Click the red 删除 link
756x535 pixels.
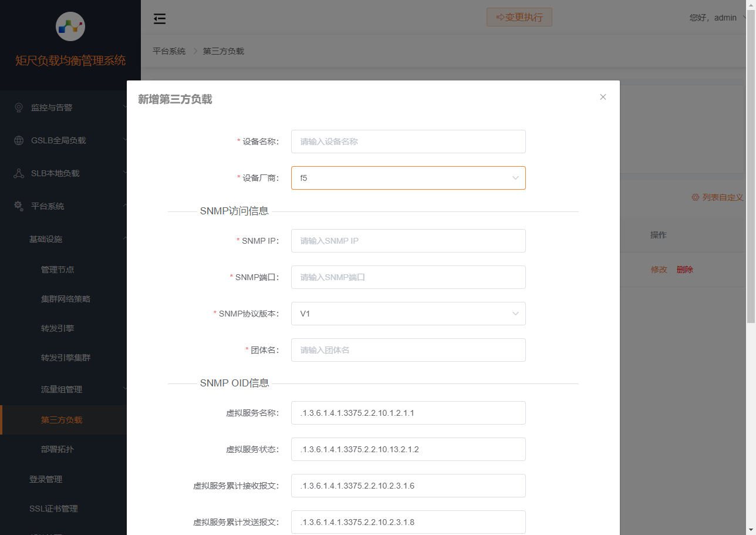684,270
